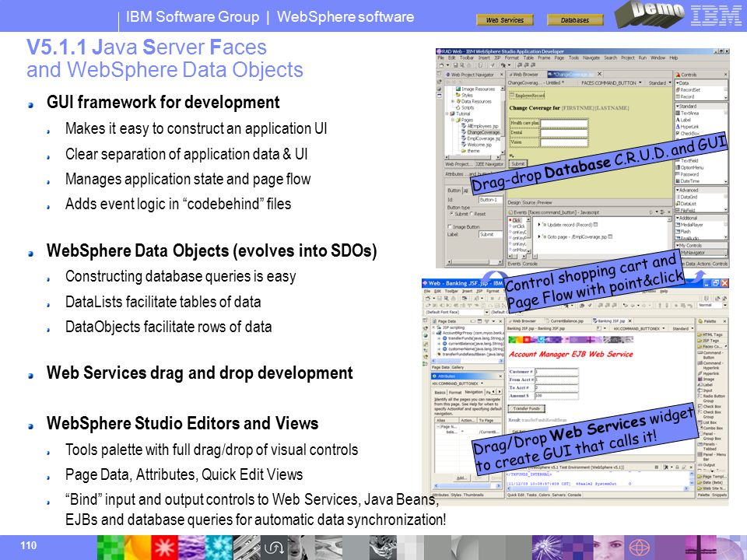
Task: Open the FACES:COMMAND_BUTTON dropdown
Action: click(x=642, y=83)
